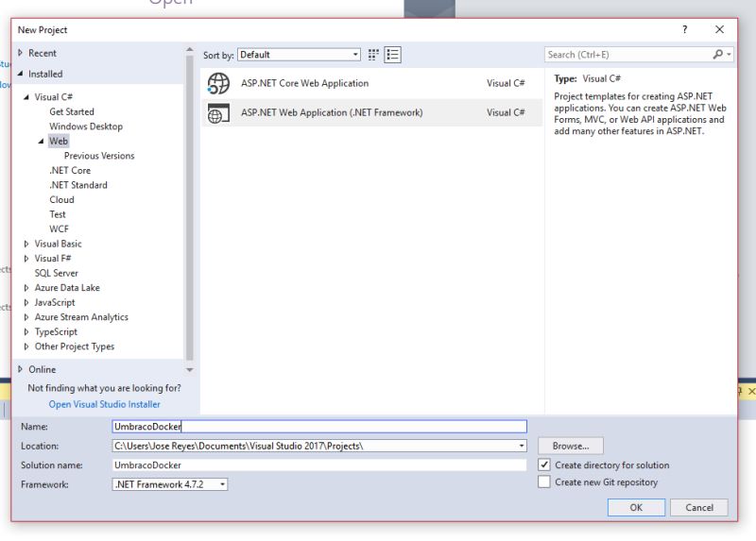Click the OK button
Screen dimensions: 756x541
click(x=636, y=507)
